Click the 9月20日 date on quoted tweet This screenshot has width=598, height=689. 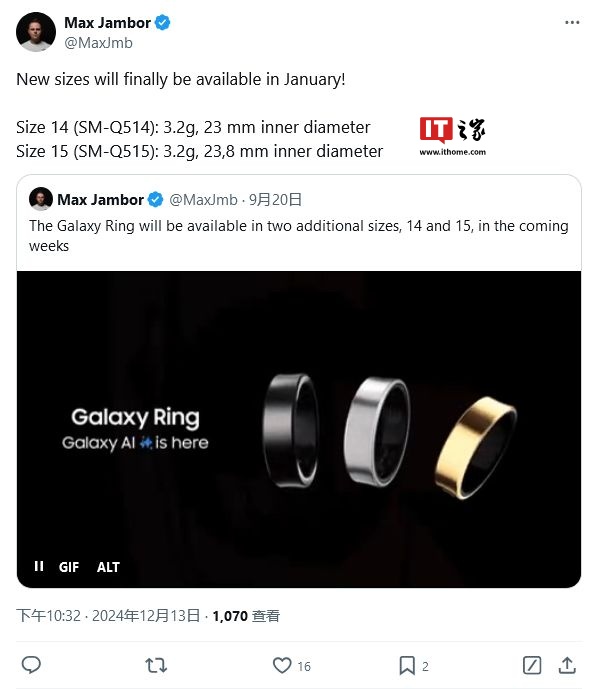[275, 200]
